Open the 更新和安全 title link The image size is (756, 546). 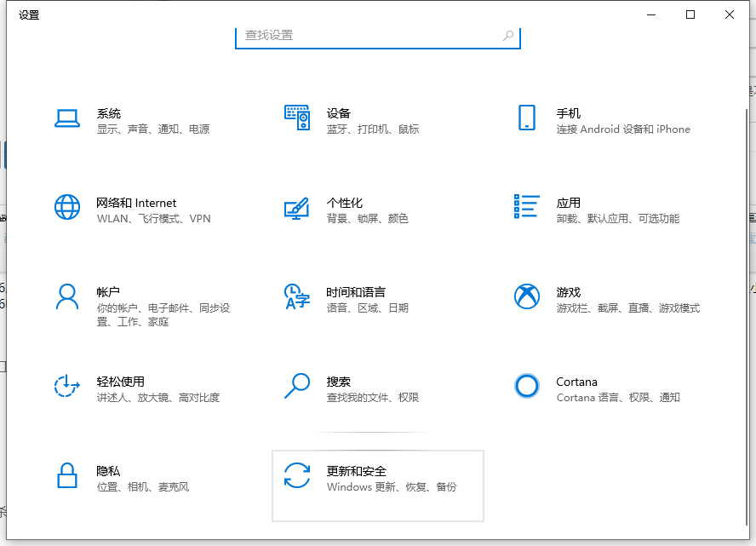[x=356, y=471]
